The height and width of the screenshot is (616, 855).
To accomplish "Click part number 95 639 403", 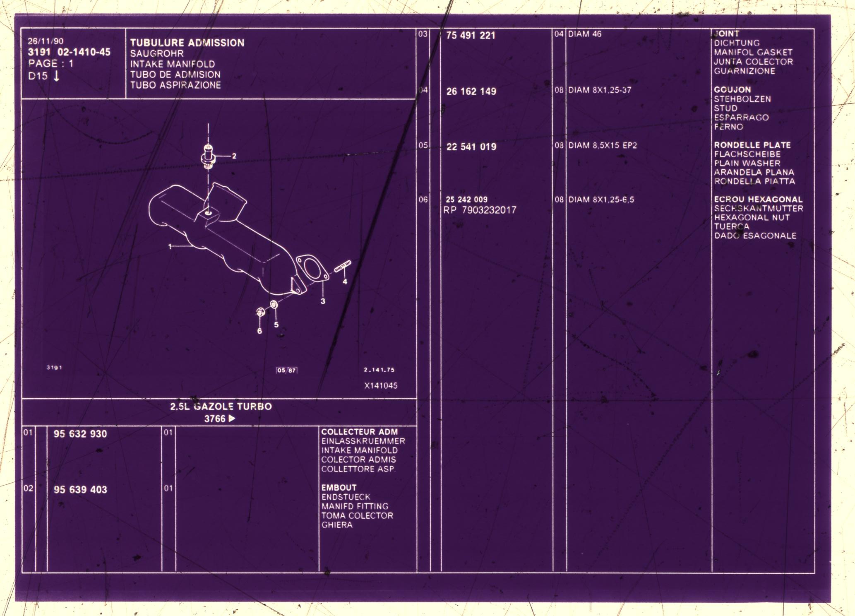I will click(80, 490).
